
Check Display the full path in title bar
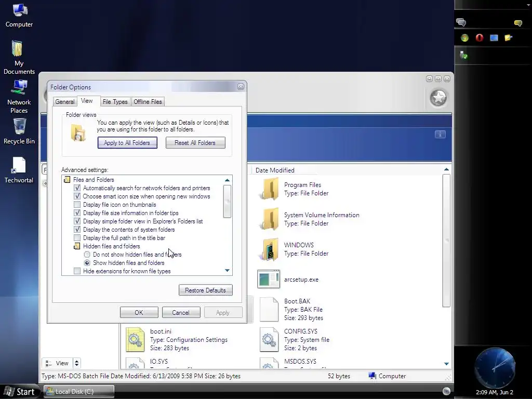tap(77, 238)
